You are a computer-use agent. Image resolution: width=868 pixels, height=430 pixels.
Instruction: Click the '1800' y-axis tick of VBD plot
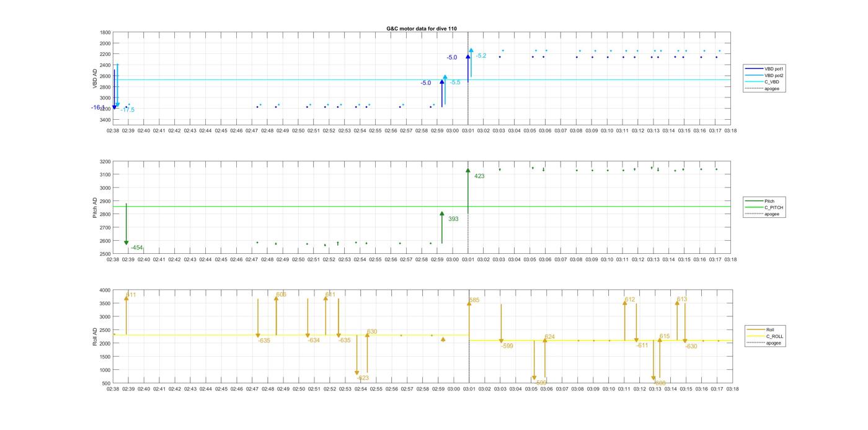[x=105, y=32]
